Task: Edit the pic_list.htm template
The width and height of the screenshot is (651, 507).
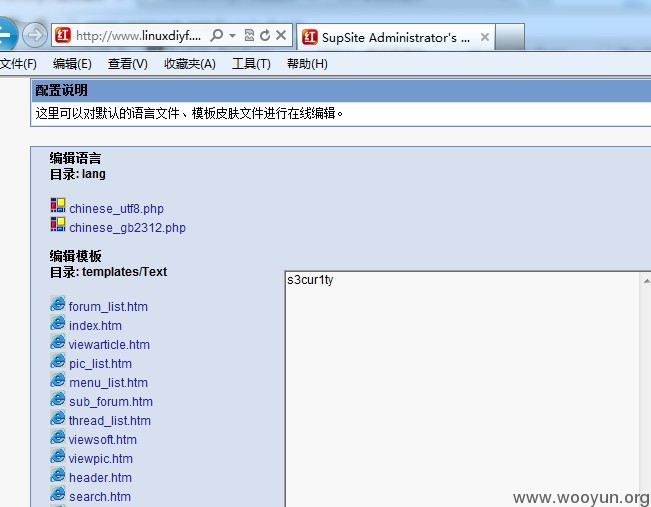Action: [x=100, y=364]
